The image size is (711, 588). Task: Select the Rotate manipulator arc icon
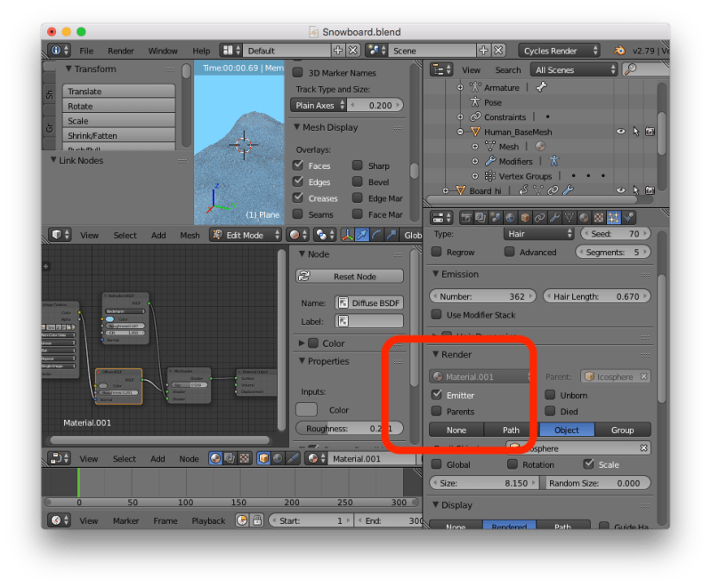point(376,235)
